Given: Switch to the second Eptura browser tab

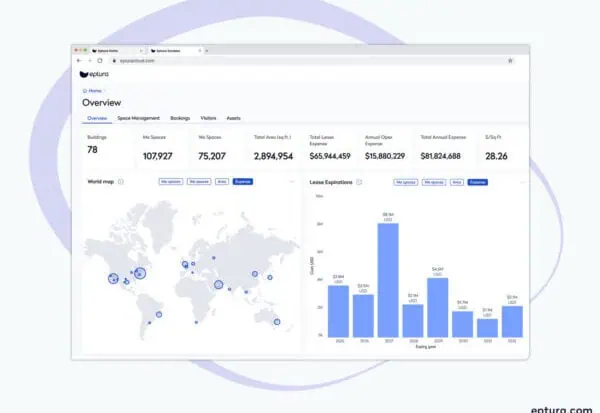Looking at the screenshot, I should [175, 51].
